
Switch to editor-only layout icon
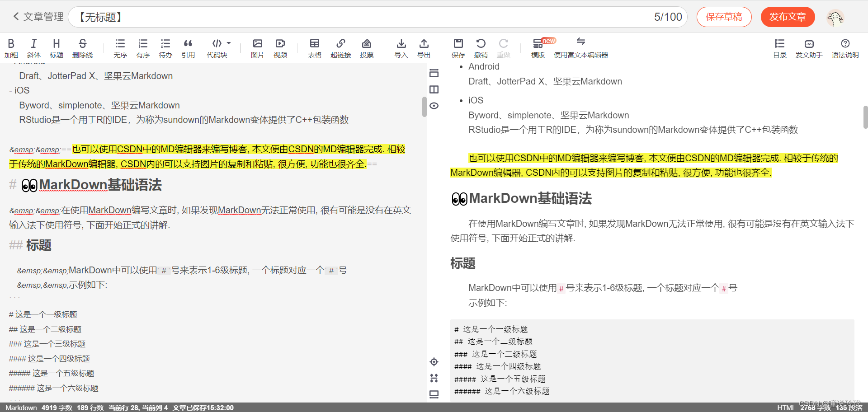[434, 73]
